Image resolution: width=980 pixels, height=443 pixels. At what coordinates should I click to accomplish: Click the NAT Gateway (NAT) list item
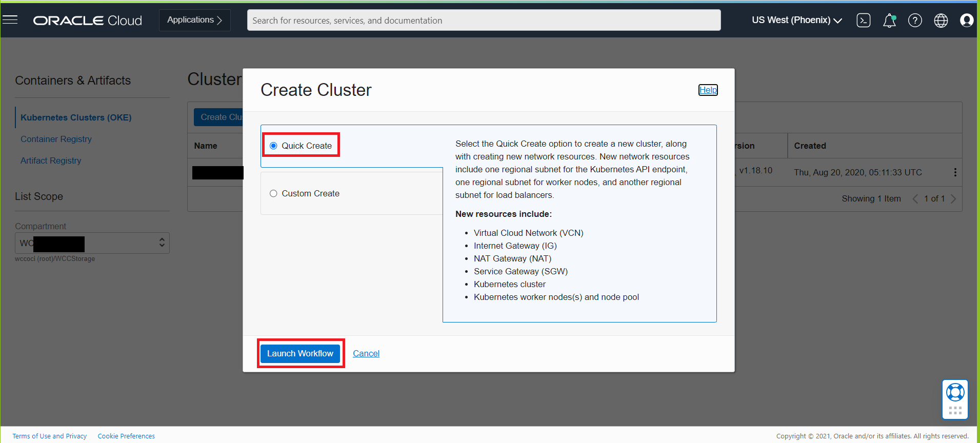click(513, 258)
